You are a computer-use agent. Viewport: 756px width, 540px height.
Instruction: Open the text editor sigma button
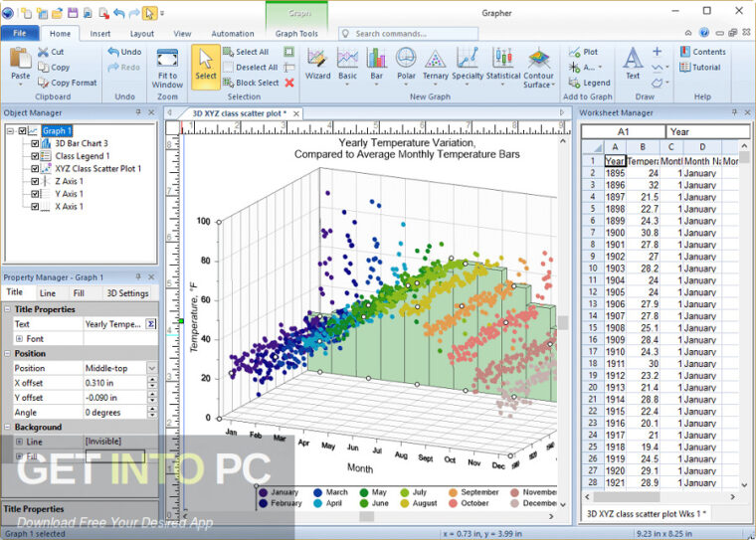151,324
